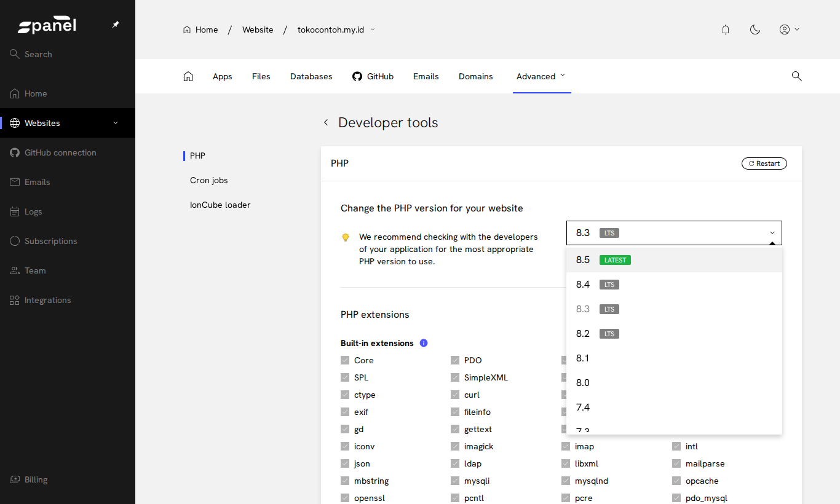Click the lightbulb recommendation icon
This screenshot has width=840, height=504.
[346, 237]
